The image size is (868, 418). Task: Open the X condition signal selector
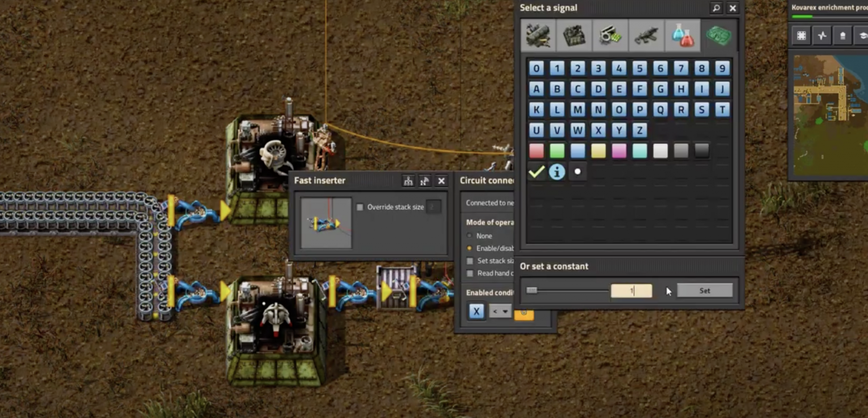(476, 311)
